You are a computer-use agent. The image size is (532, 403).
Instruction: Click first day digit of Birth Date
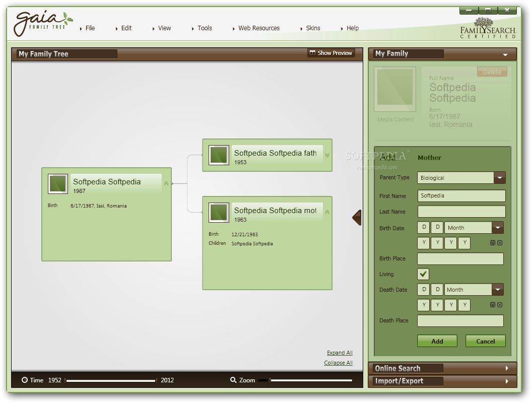[x=424, y=227]
